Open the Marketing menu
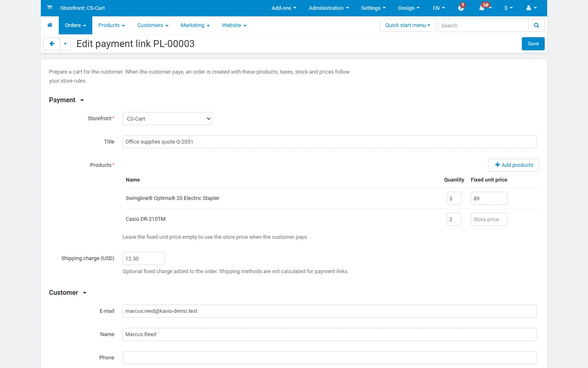This screenshot has height=368, width=588. (x=195, y=25)
